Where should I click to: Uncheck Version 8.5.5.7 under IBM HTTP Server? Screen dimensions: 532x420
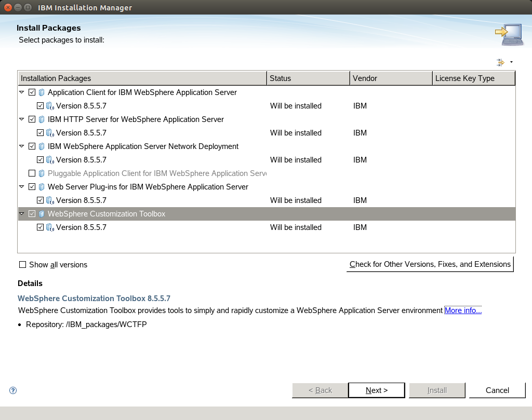(x=40, y=133)
